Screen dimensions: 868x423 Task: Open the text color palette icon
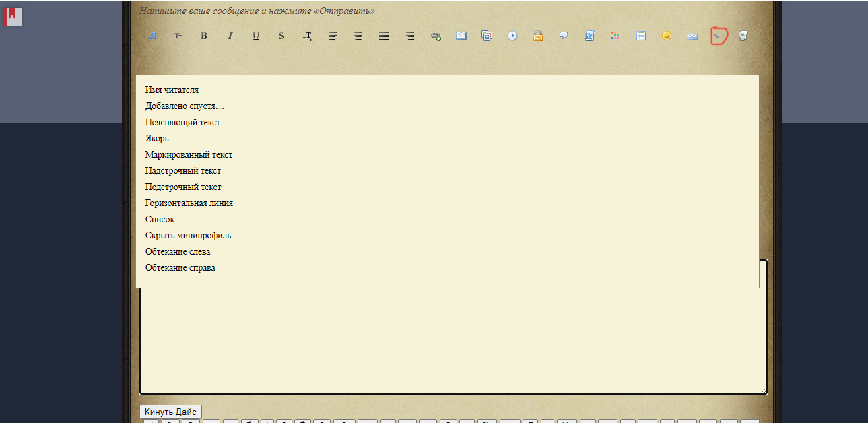point(615,36)
